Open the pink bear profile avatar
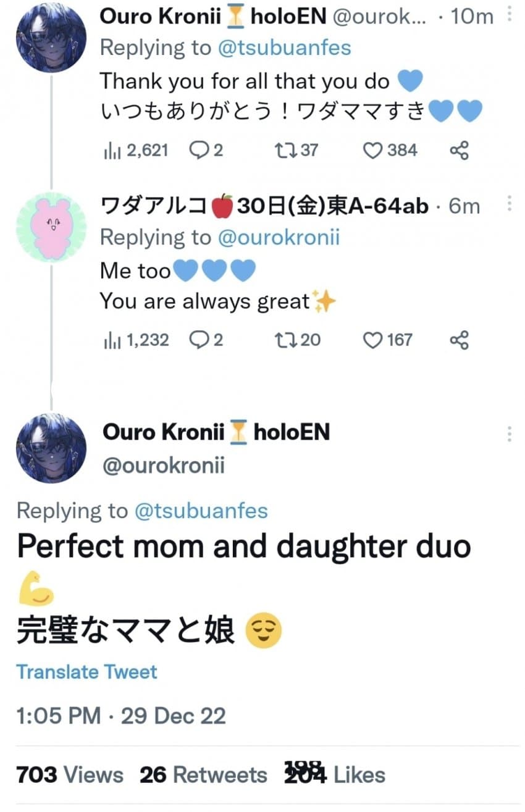This screenshot has height=812, width=525. [51, 227]
